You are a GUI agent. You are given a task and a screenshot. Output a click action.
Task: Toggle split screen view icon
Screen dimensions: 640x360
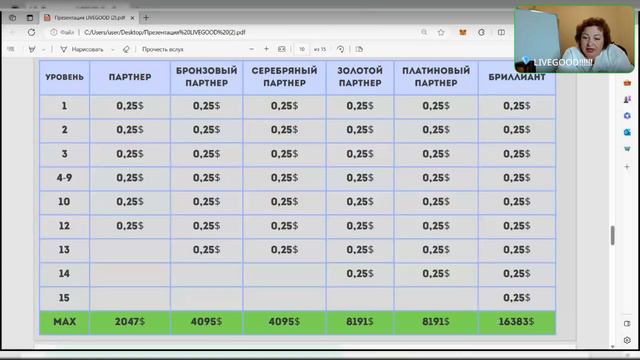pos(501,32)
